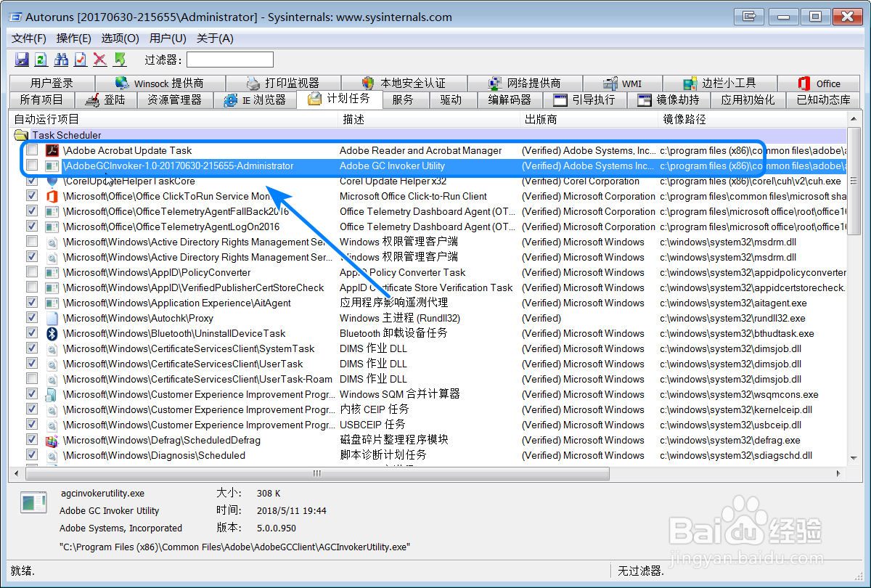Viewport: 871px width, 588px height.
Task: Click the 过滤器 filter input box
Action: [230, 60]
